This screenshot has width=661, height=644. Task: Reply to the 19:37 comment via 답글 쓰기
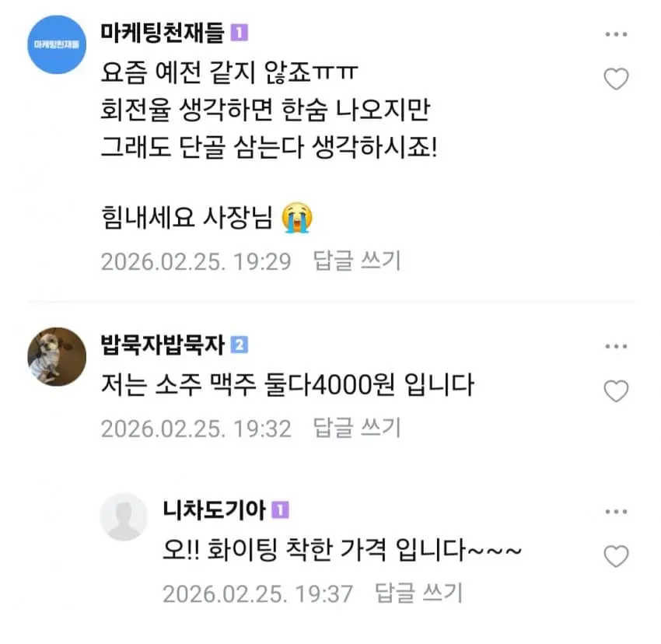(x=418, y=593)
